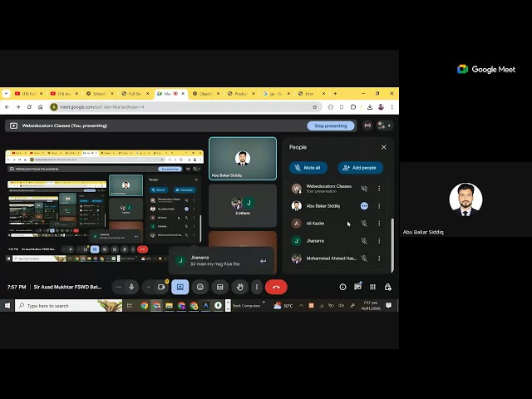The width and height of the screenshot is (532, 399).
Task: Open File Explorer from the taskbar
Action: point(169,306)
